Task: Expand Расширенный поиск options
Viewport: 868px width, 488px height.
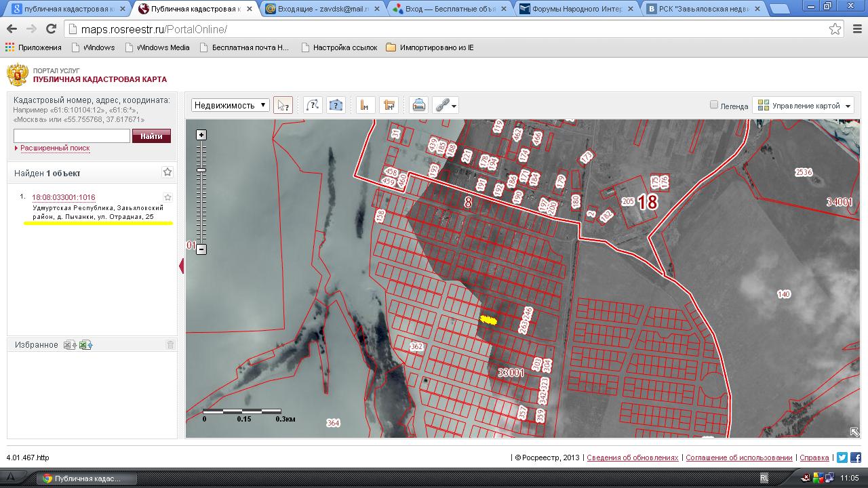Action: (55, 148)
